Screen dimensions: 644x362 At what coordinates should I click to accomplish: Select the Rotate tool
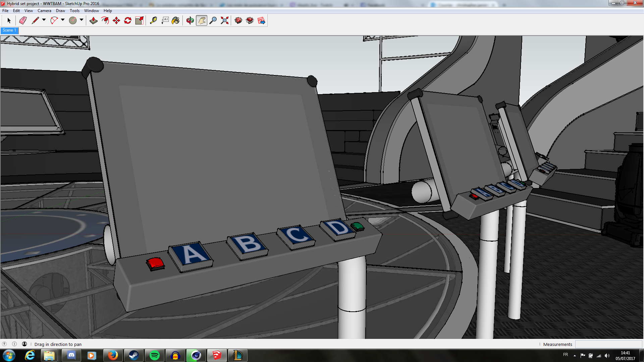(128, 21)
